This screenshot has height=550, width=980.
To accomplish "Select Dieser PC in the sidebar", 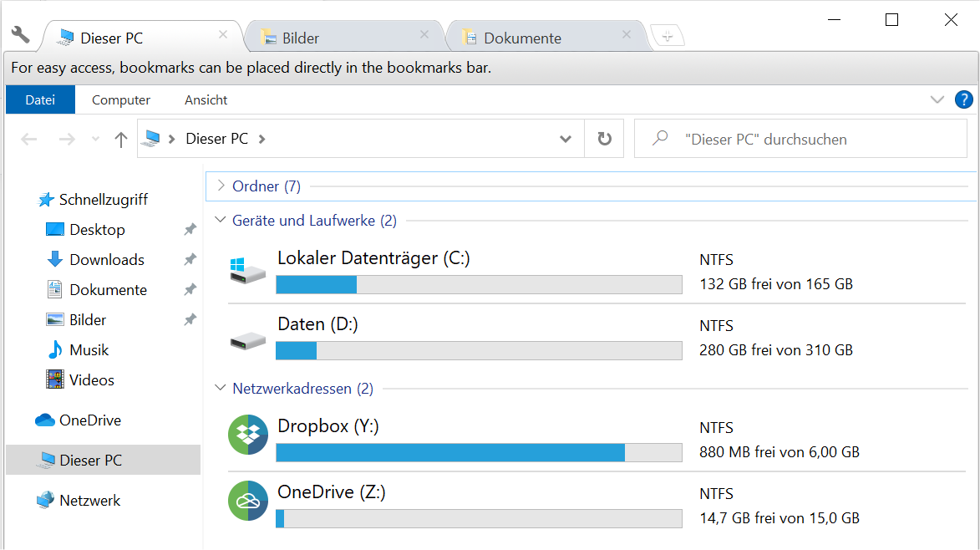I will [x=103, y=460].
